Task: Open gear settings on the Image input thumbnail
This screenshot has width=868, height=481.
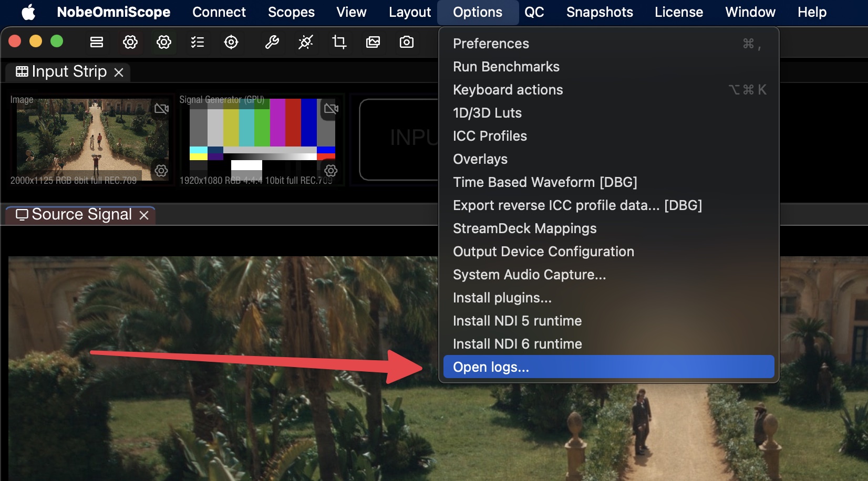Action: (161, 171)
